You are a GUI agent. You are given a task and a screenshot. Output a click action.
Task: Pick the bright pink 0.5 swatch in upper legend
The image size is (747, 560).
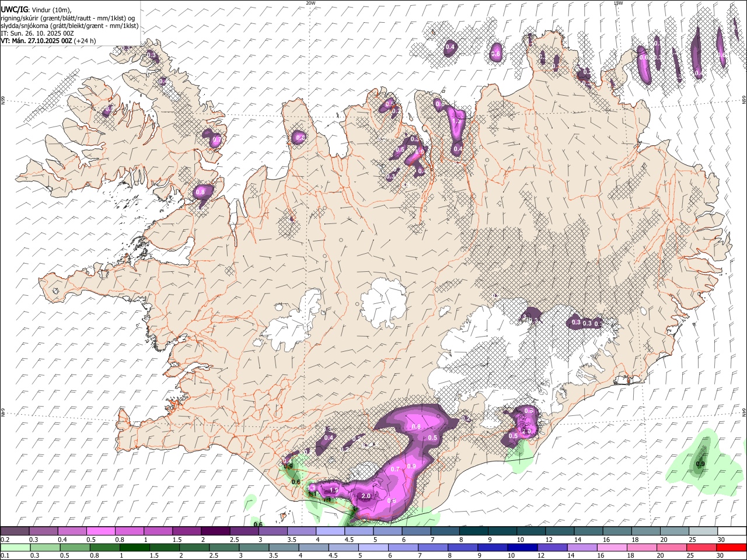click(x=100, y=531)
